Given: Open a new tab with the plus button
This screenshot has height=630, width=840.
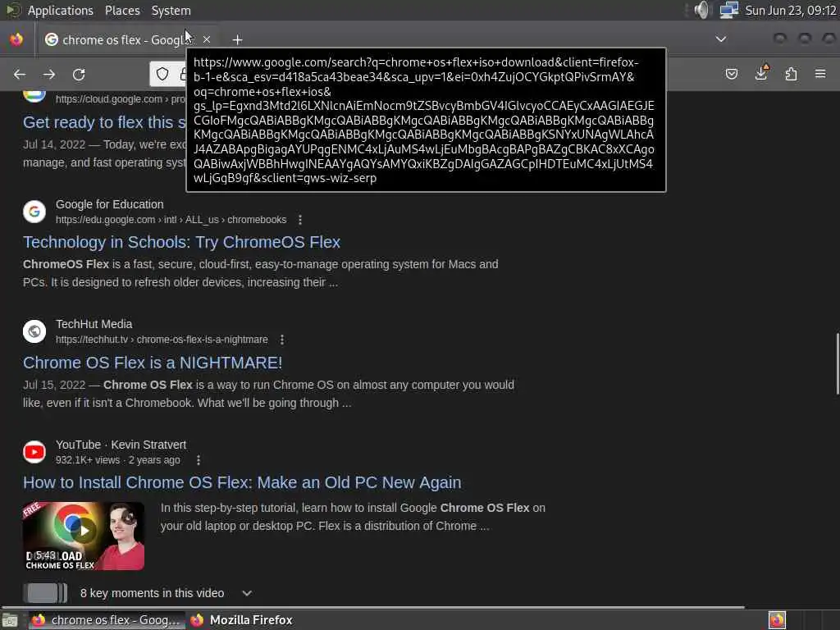Looking at the screenshot, I should point(237,39).
